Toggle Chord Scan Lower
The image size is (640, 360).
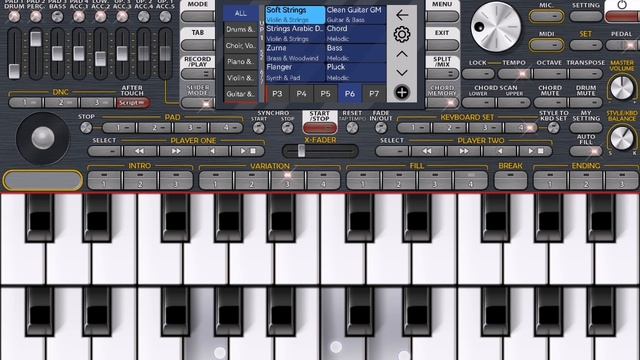click(x=478, y=102)
